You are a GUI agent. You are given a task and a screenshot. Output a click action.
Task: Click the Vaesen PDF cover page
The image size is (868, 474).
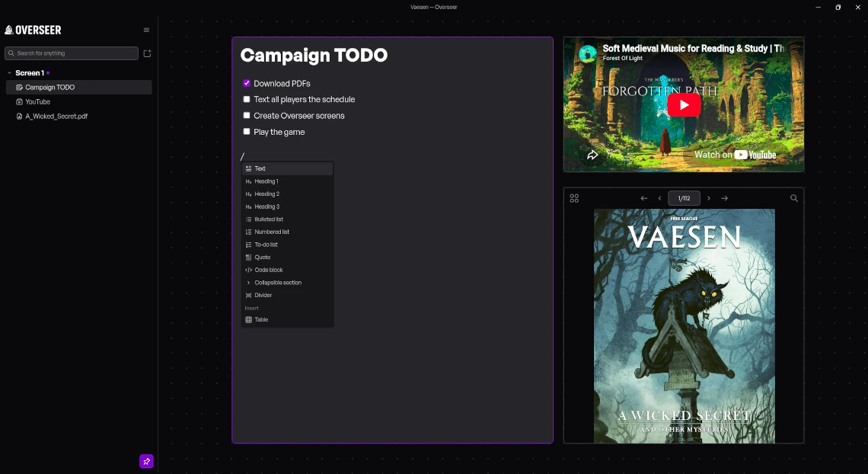pyautogui.click(x=685, y=325)
